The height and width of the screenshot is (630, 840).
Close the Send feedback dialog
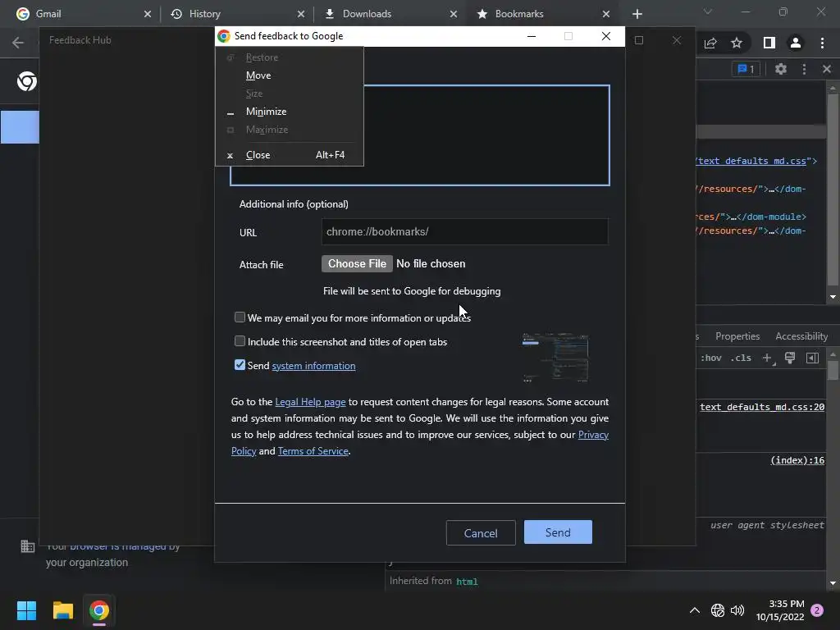(606, 36)
